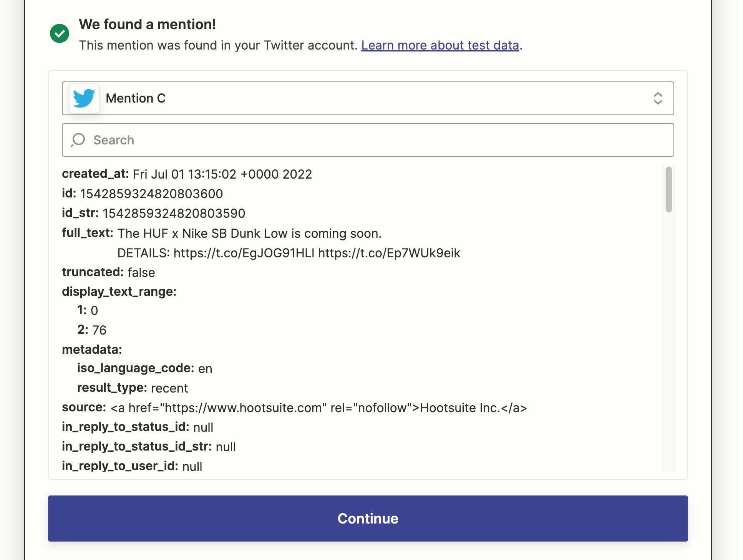743x560 pixels.
Task: Click the display_text_range item 2: 76
Action: pos(92,330)
